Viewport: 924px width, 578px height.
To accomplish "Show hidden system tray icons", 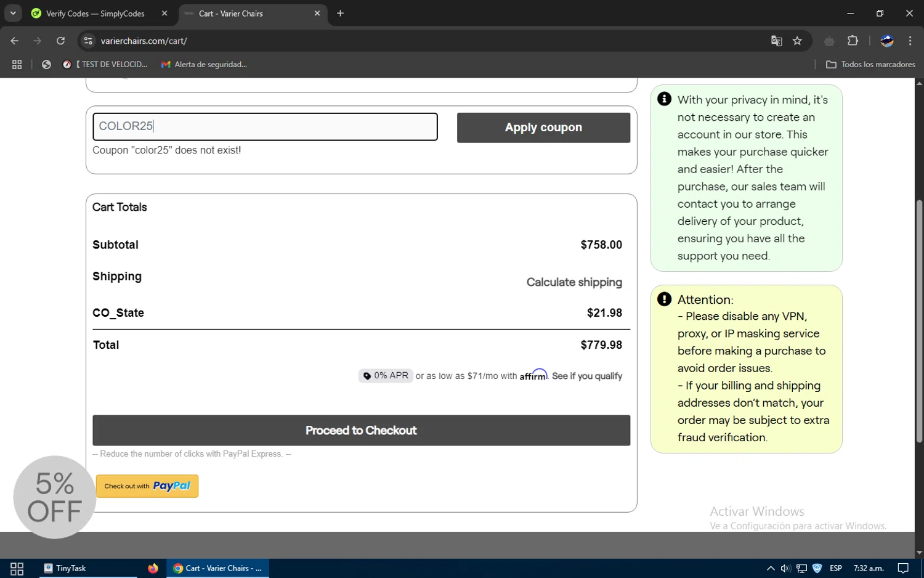I will 771,568.
